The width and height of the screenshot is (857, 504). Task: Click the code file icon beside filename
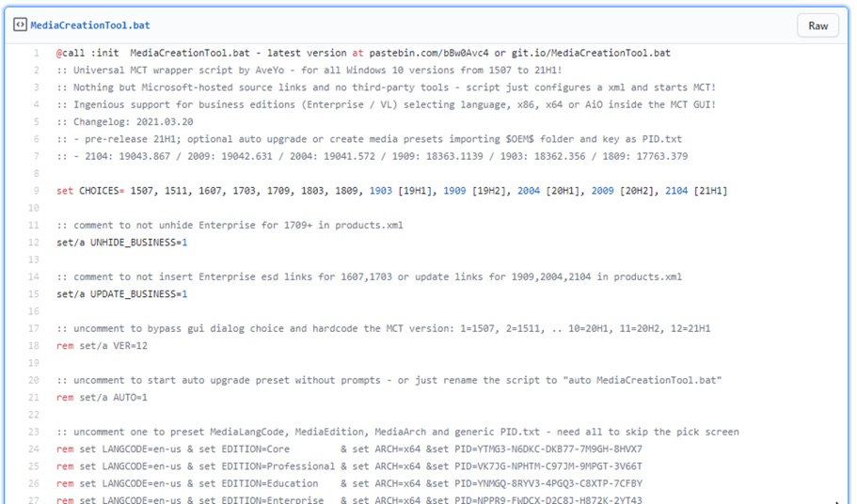[20, 25]
